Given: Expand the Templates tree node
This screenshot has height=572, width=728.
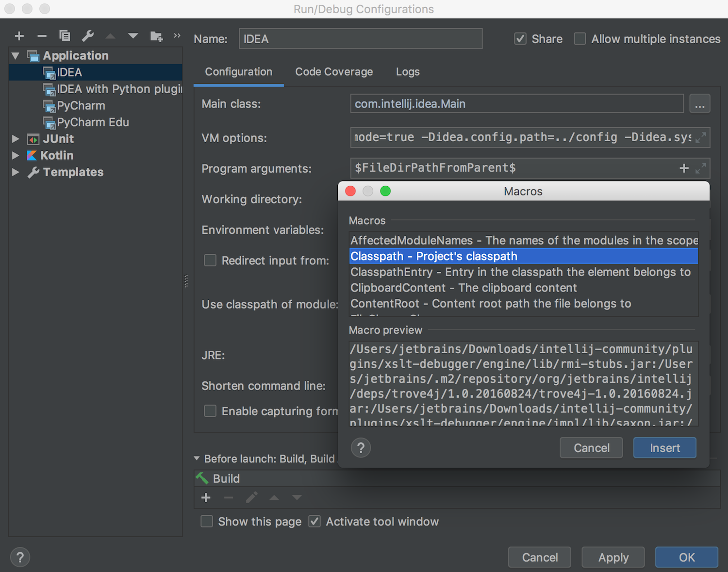Looking at the screenshot, I should (15, 172).
